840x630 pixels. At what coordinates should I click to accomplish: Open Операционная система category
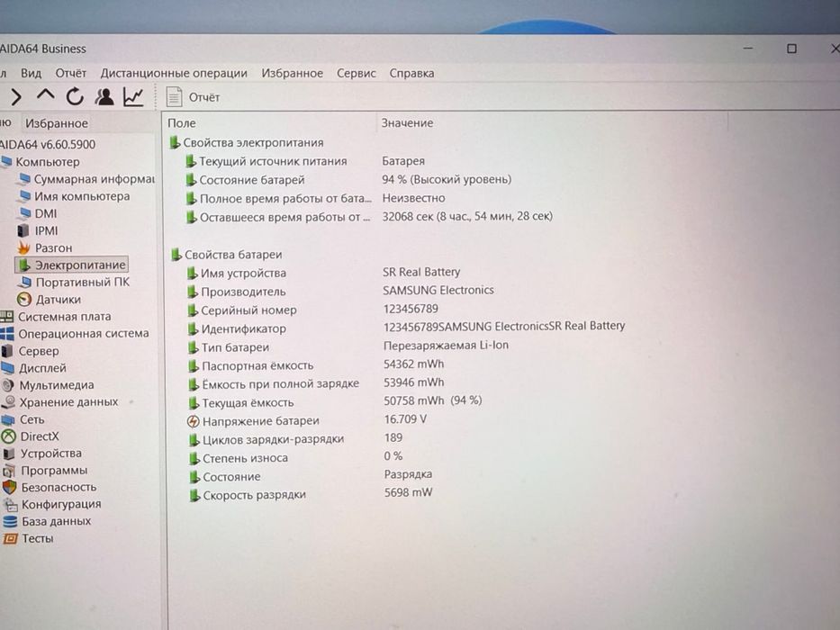[75, 334]
